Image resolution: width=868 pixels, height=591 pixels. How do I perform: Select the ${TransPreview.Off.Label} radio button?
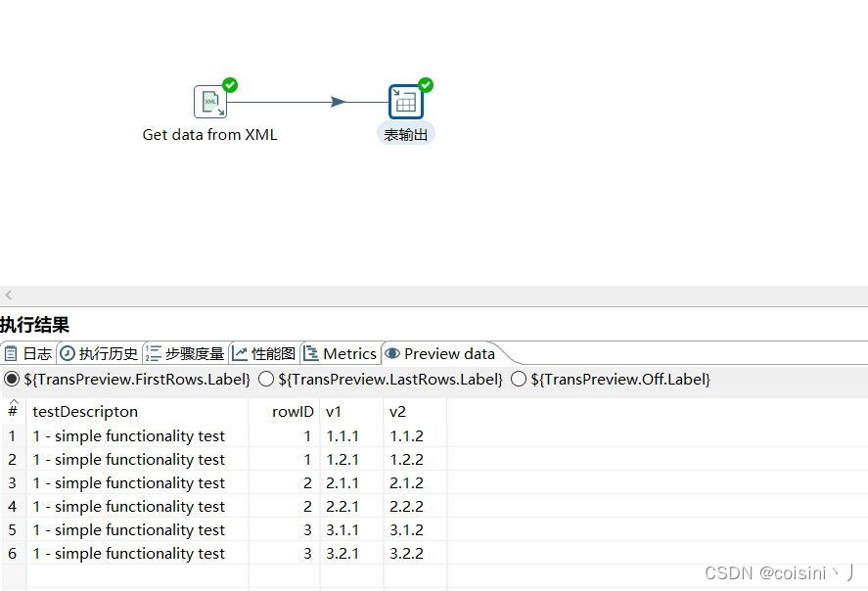(519, 380)
